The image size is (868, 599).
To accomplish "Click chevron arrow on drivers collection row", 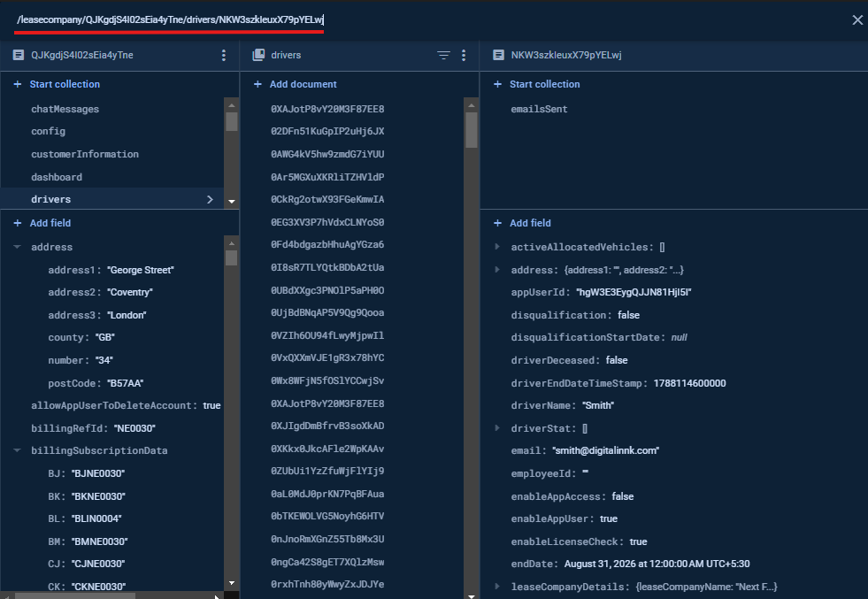I will [x=210, y=199].
